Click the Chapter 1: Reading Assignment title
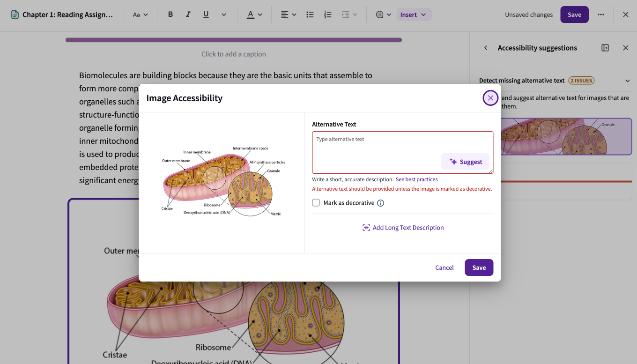The width and height of the screenshot is (637, 364). point(68,15)
